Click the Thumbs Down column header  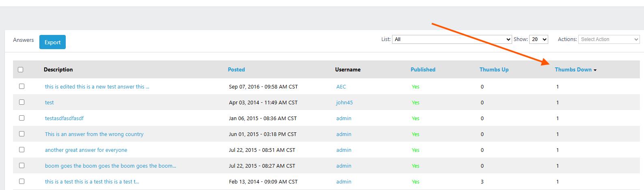click(x=573, y=70)
